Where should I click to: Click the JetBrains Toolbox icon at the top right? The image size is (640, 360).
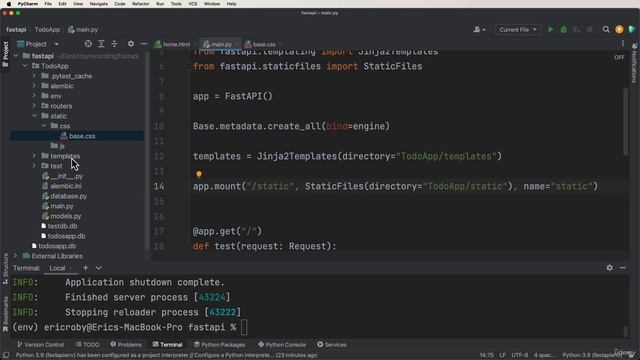tap(632, 29)
